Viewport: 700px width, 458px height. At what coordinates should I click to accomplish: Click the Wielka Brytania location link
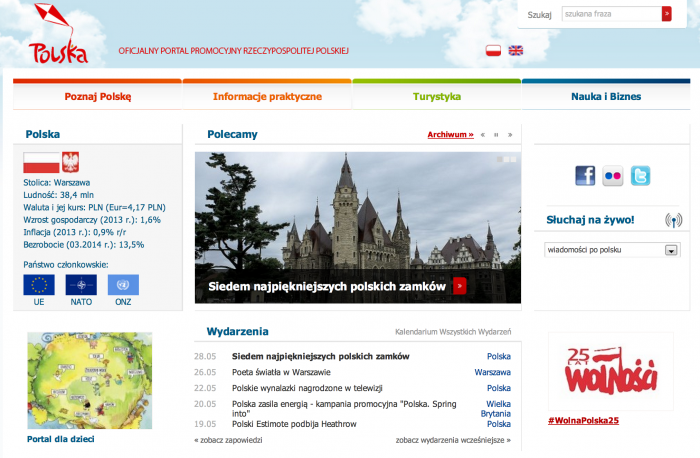coord(496,409)
